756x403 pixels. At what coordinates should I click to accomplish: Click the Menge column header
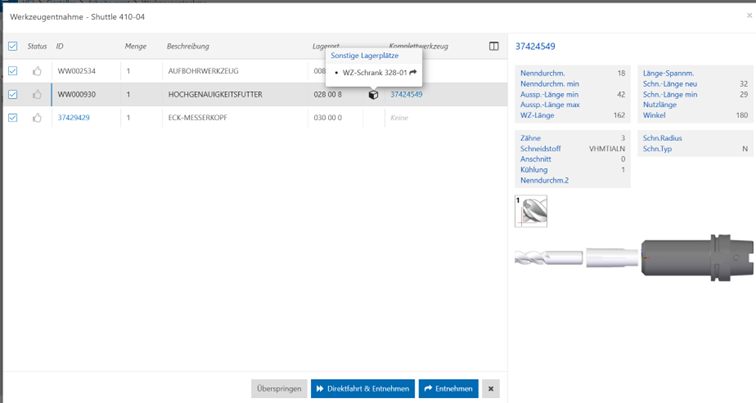(x=135, y=46)
